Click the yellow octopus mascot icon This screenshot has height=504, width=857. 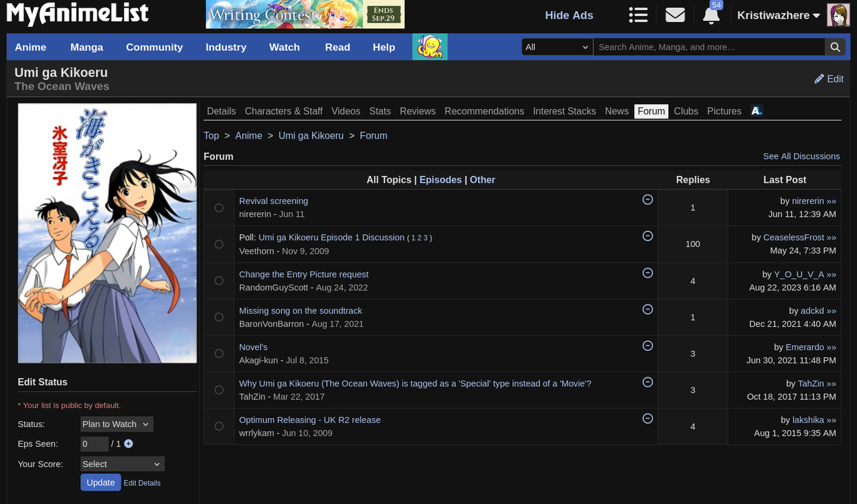430,47
